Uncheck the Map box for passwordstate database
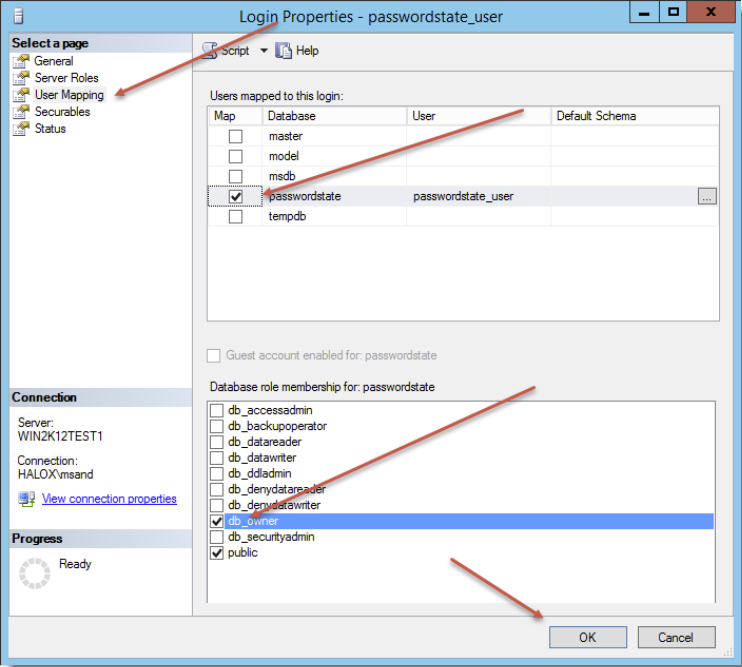Screen dimensions: 742x667 235,196
